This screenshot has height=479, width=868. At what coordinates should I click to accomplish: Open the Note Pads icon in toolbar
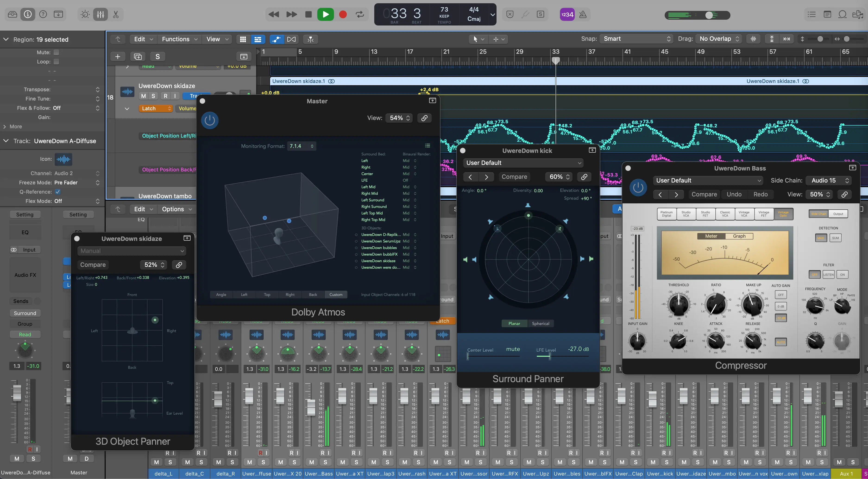tap(827, 15)
